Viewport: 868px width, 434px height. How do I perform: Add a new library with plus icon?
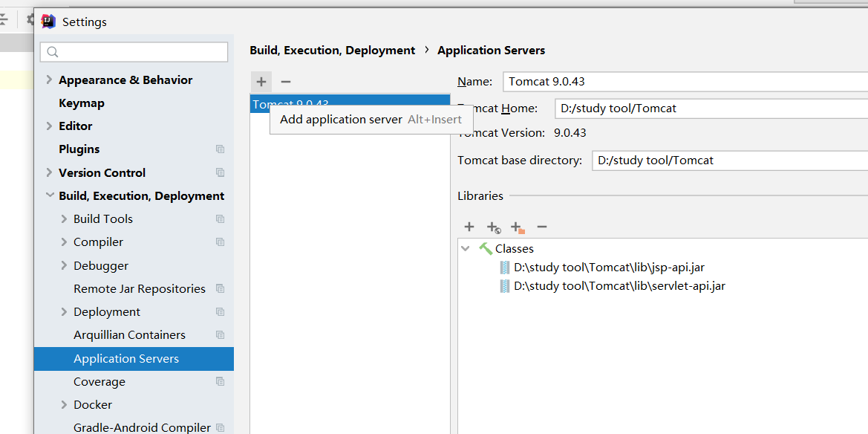pyautogui.click(x=469, y=227)
